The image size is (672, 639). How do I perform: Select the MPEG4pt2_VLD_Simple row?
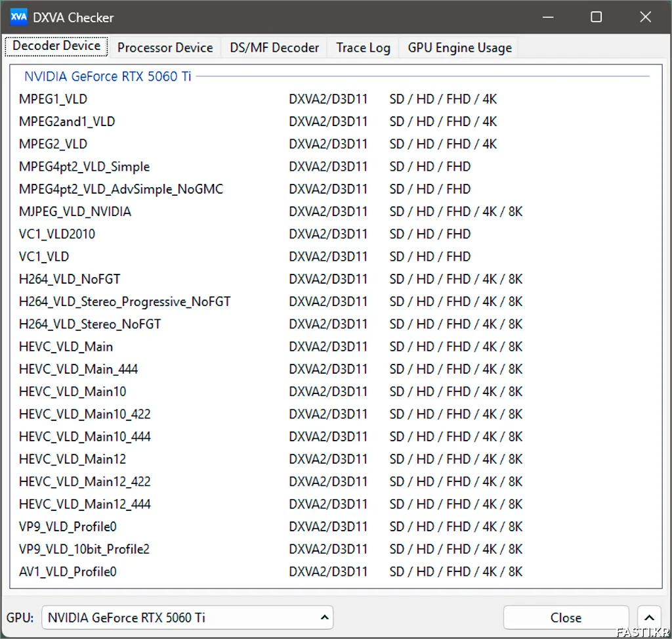click(335, 166)
